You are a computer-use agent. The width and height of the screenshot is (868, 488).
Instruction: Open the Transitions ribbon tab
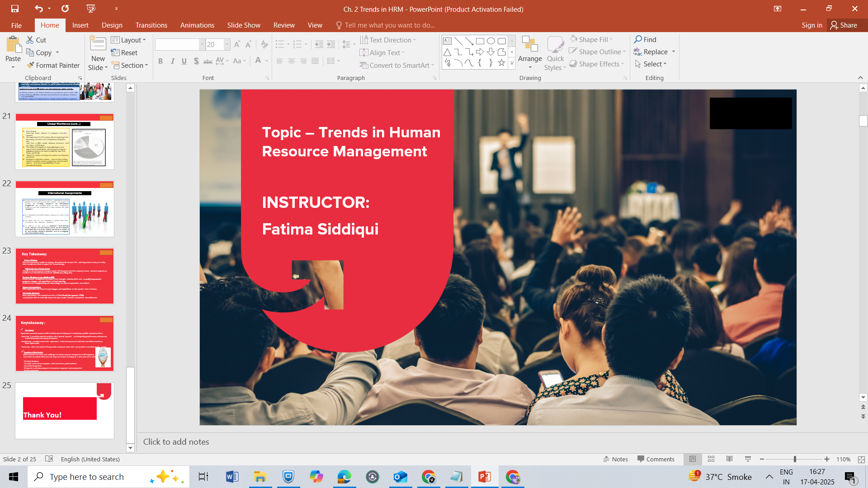(151, 25)
